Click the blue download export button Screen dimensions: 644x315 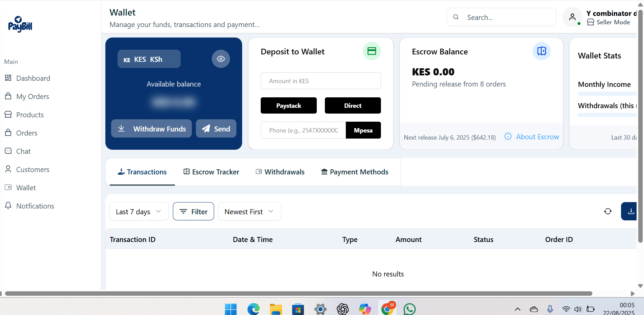629,211
